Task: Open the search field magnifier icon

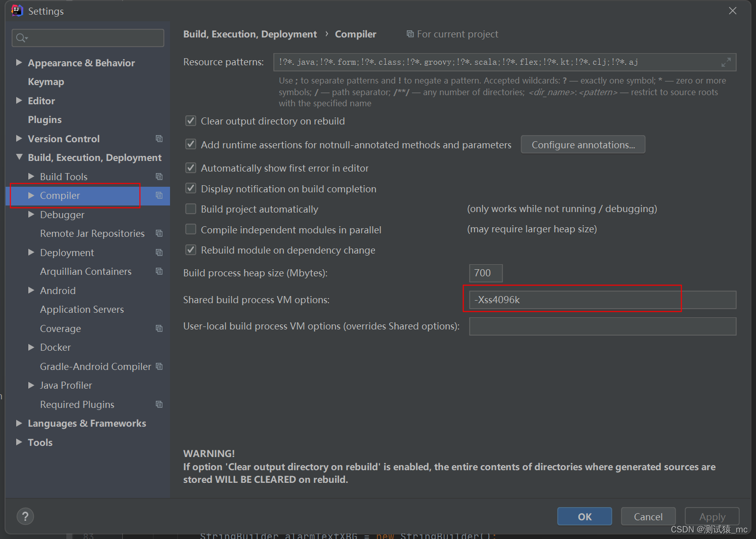Action: [x=21, y=37]
